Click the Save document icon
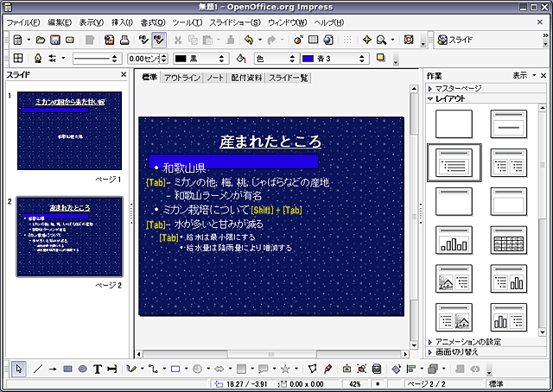553x392 pixels. [55, 40]
